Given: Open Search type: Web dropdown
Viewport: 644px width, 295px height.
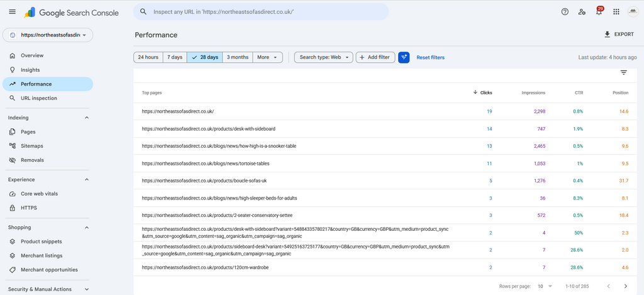Looking at the screenshot, I should (324, 57).
